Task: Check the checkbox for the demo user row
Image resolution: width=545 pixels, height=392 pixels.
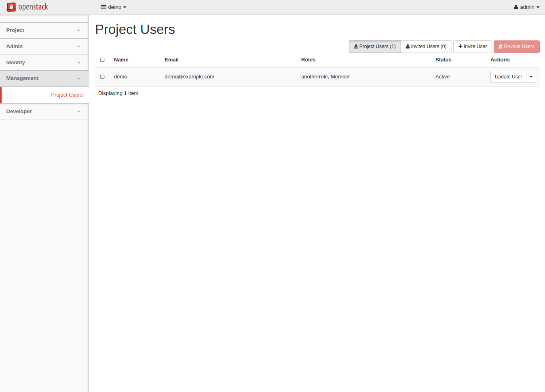Action: coord(102,77)
